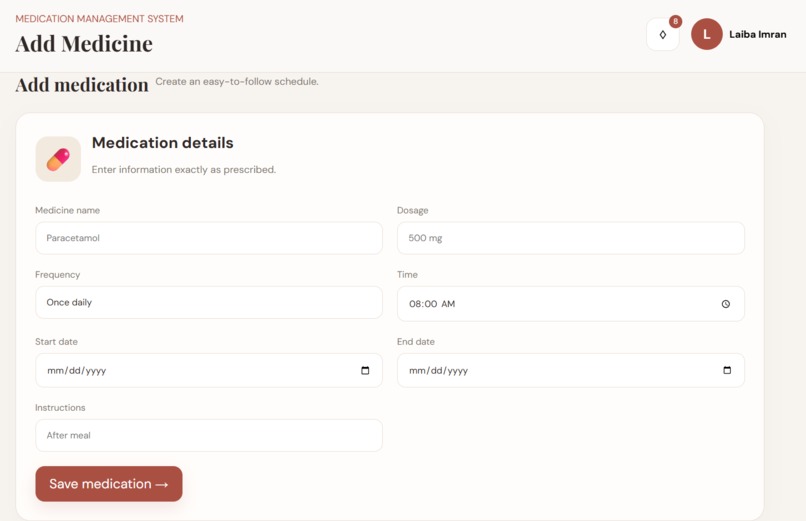Click the Frequency label

pyautogui.click(x=58, y=275)
